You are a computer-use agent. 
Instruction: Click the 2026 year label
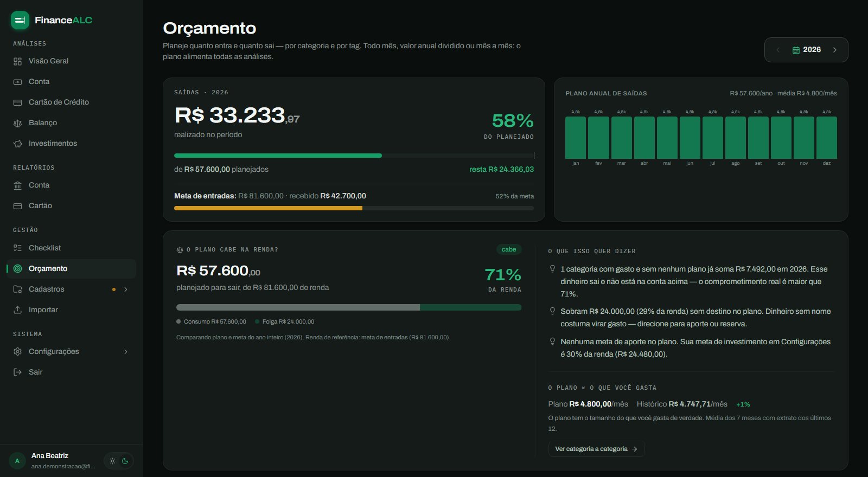click(812, 50)
